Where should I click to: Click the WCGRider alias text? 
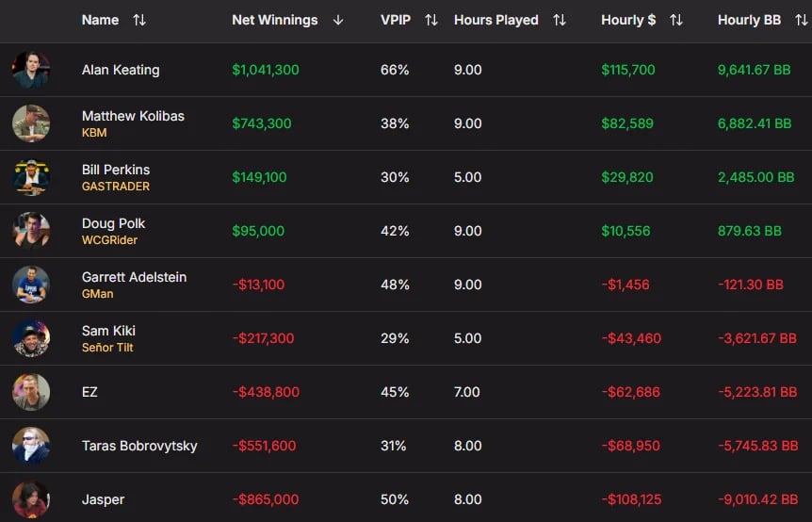pos(109,240)
